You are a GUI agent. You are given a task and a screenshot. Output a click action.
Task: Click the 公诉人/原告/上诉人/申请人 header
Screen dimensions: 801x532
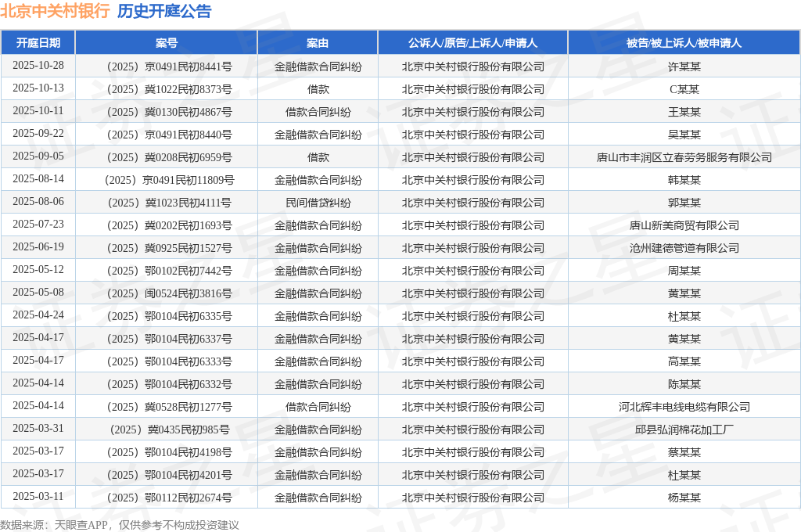tap(472, 43)
